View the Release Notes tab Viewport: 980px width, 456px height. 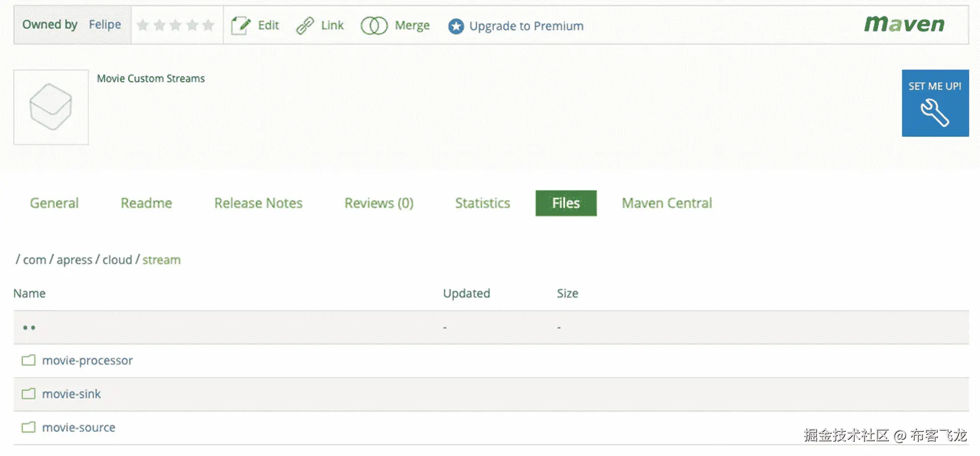259,203
